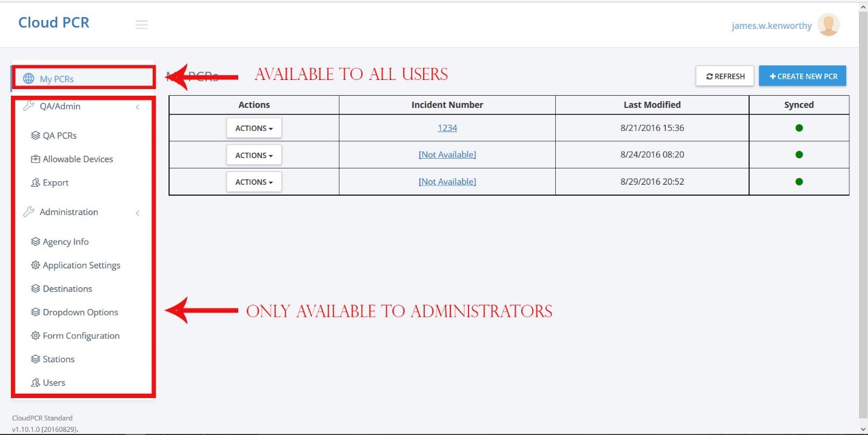Collapse the Administration section chevron
Image resolution: width=868 pixels, height=435 pixels.
pos(138,213)
